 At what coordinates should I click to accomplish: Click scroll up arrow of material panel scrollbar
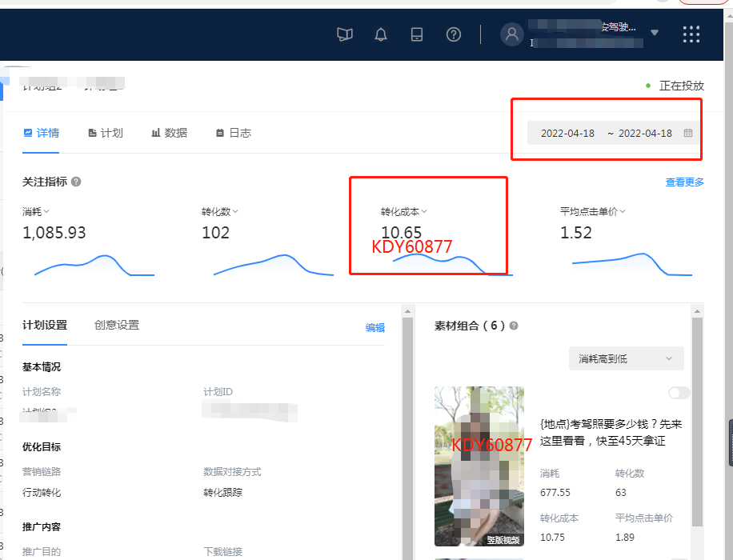[697, 311]
